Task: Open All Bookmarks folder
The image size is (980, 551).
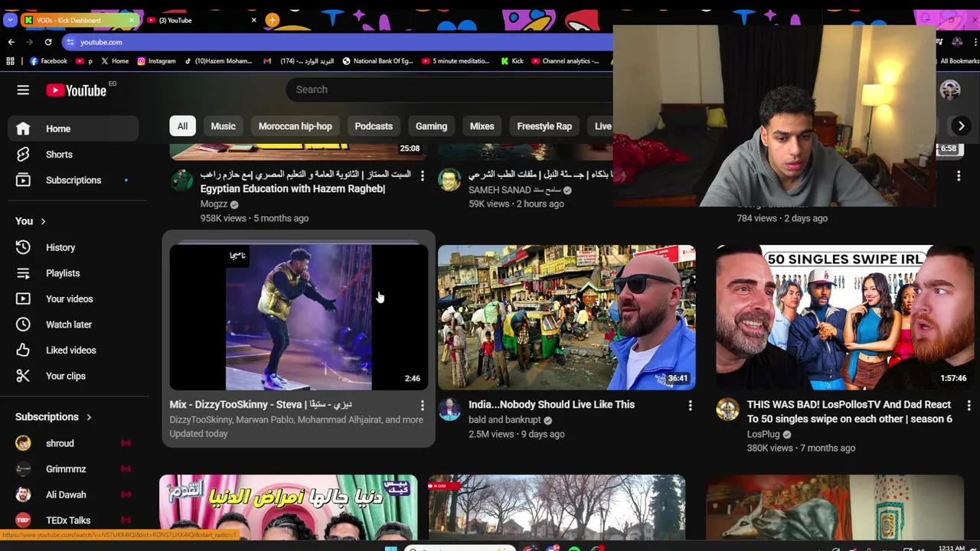Action: tap(955, 61)
